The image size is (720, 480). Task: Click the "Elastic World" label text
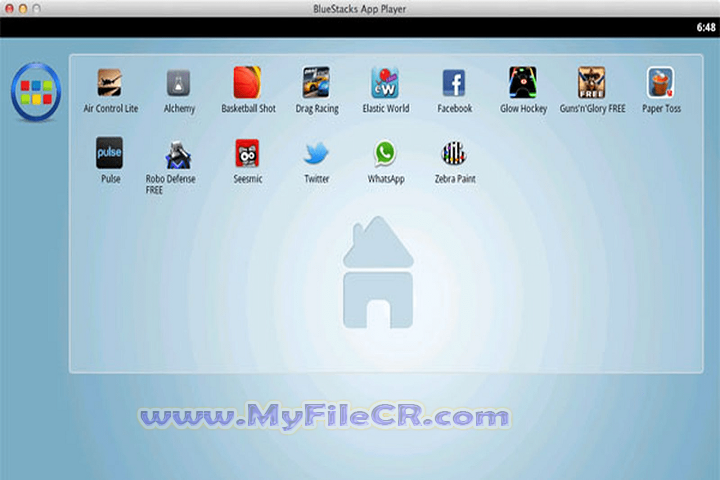click(386, 108)
